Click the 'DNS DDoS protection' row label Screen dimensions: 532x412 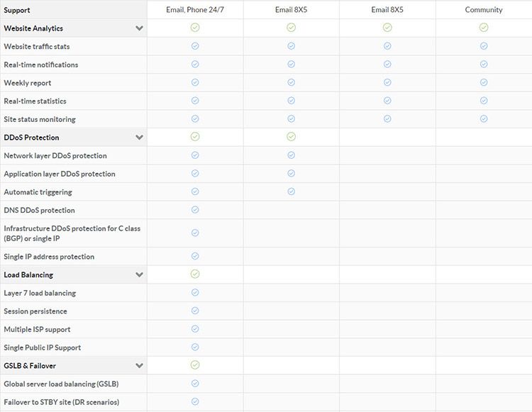pos(39,210)
